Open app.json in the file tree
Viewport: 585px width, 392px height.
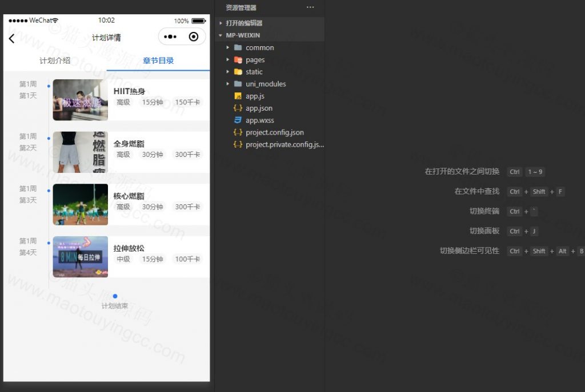(x=259, y=108)
